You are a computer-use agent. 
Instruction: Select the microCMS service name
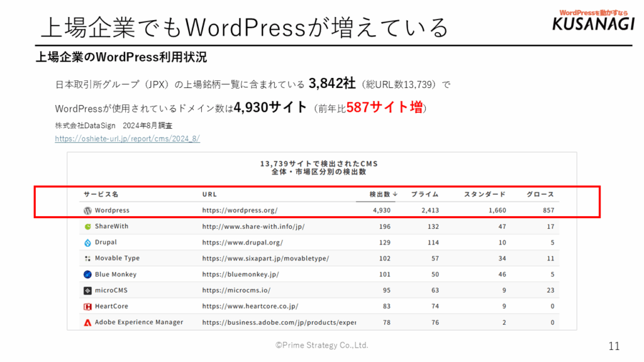(111, 290)
